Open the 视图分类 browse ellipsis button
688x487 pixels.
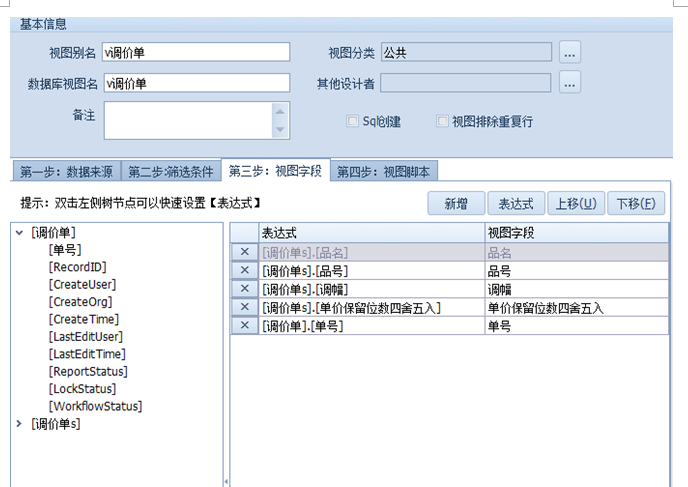[x=570, y=52]
